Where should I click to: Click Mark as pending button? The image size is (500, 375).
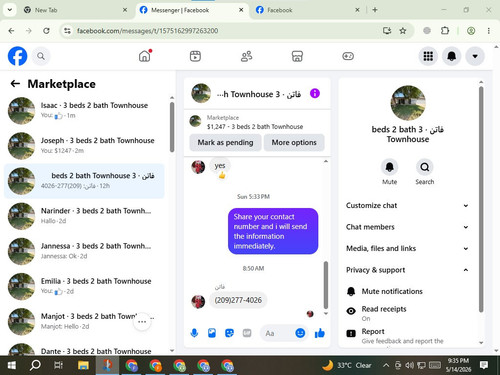tap(225, 142)
